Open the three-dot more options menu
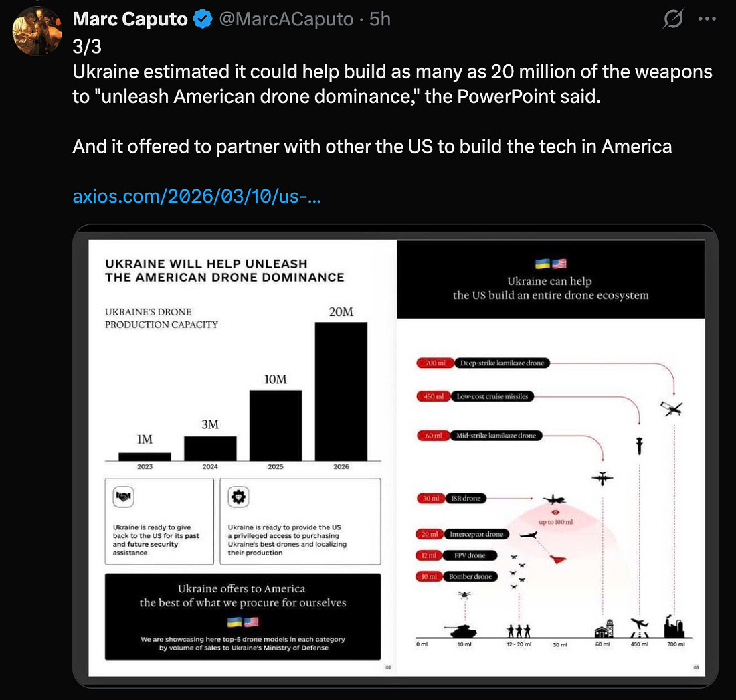 click(x=707, y=19)
